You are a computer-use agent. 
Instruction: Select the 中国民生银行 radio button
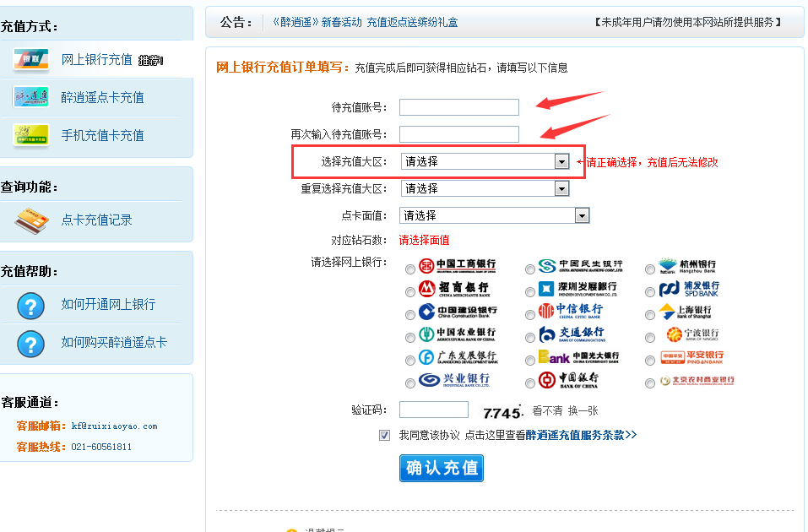[529, 269]
